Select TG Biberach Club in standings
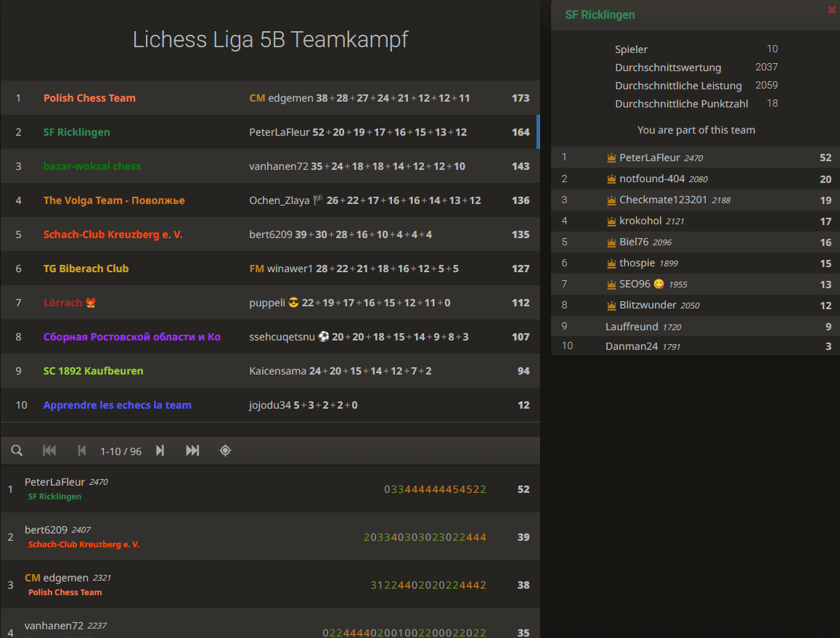The height and width of the screenshot is (638, 840). point(86,269)
